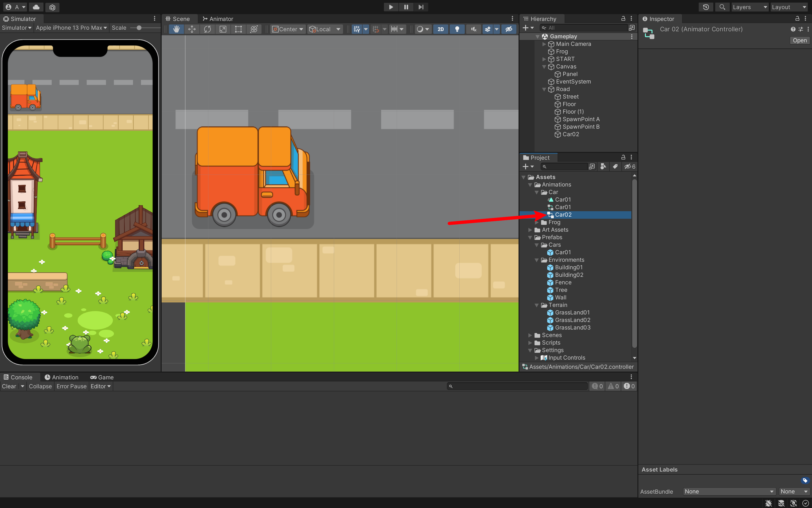Click the Pause button
Image resolution: width=812 pixels, height=508 pixels.
pos(406,7)
